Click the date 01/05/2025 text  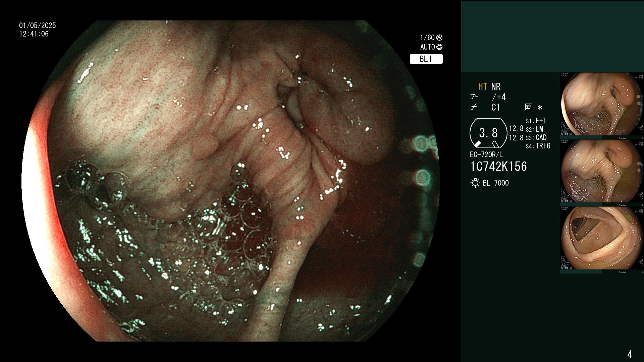point(38,25)
